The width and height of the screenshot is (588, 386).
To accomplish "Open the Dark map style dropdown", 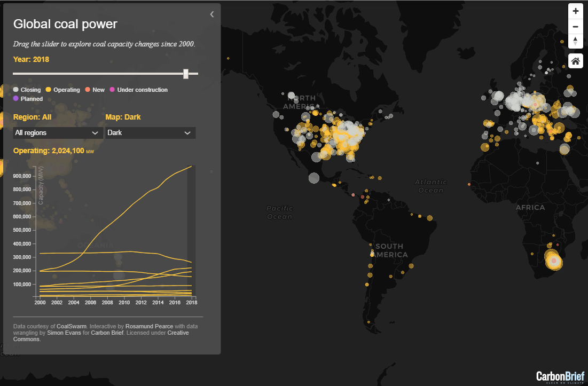I will [x=151, y=132].
